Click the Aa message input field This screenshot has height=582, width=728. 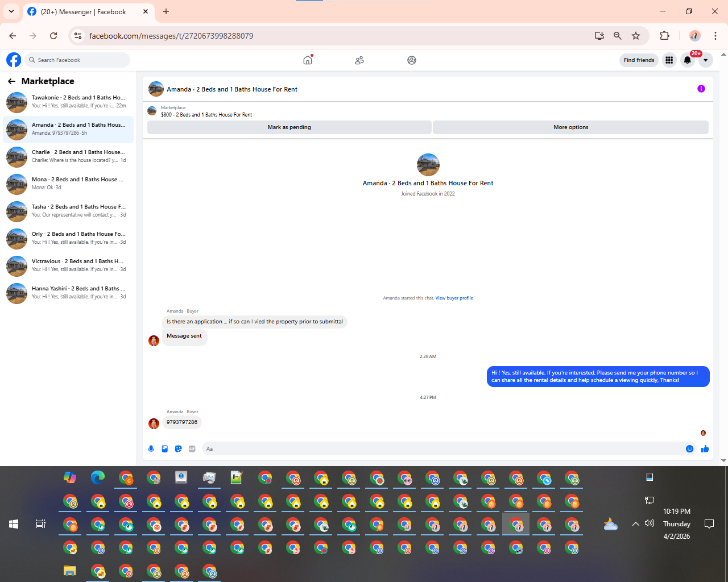point(444,449)
